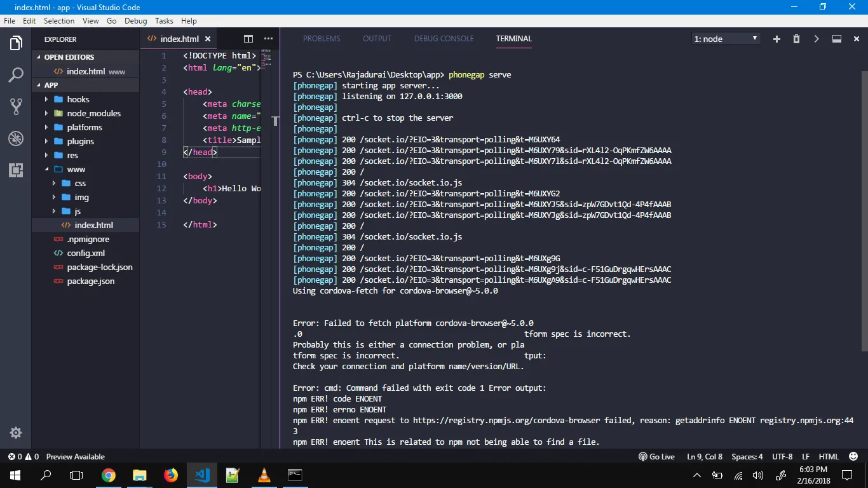This screenshot has height=488, width=868.
Task: Collapse the APP folder section
Action: (x=86, y=85)
